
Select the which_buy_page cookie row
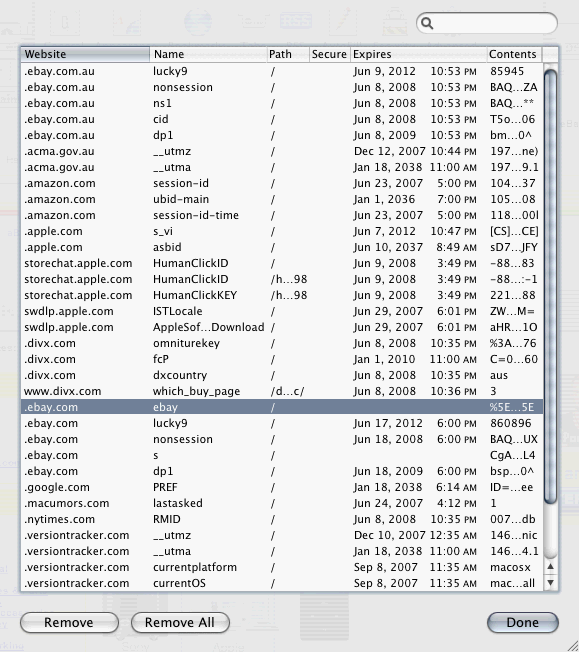[282, 391]
